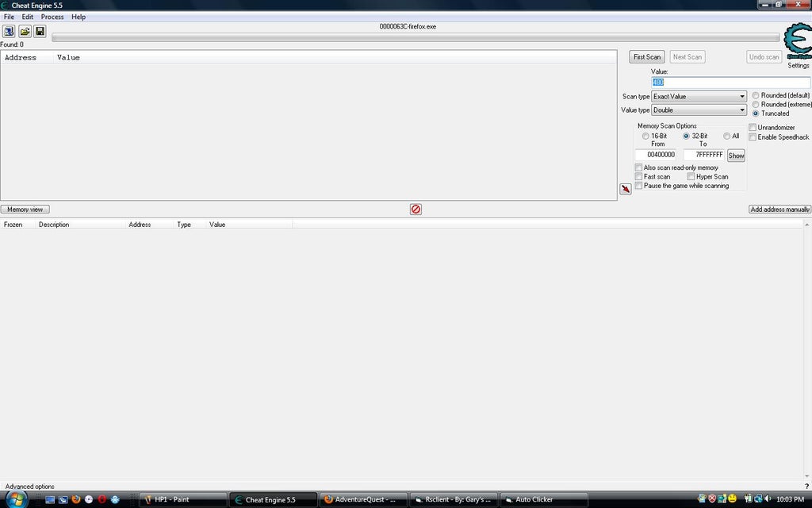Open the Process menu
Viewport: 812px width, 508px height.
(x=52, y=17)
